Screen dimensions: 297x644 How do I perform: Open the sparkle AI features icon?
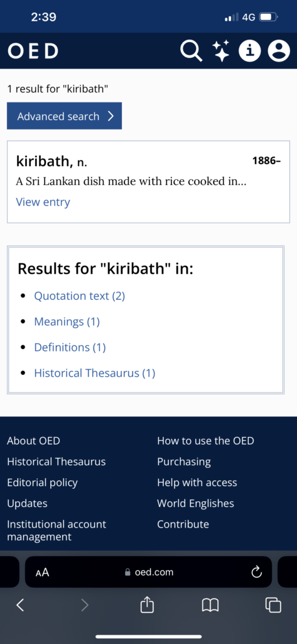tap(221, 51)
